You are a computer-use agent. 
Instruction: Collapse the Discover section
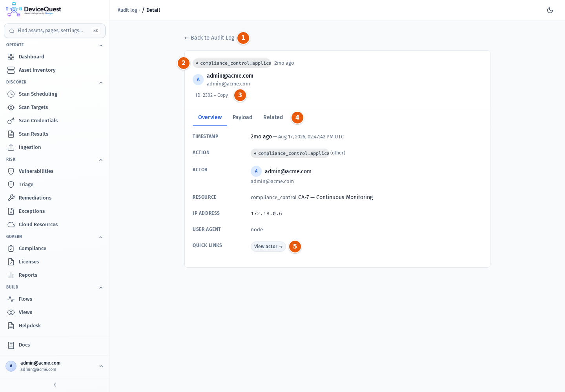tap(101, 83)
